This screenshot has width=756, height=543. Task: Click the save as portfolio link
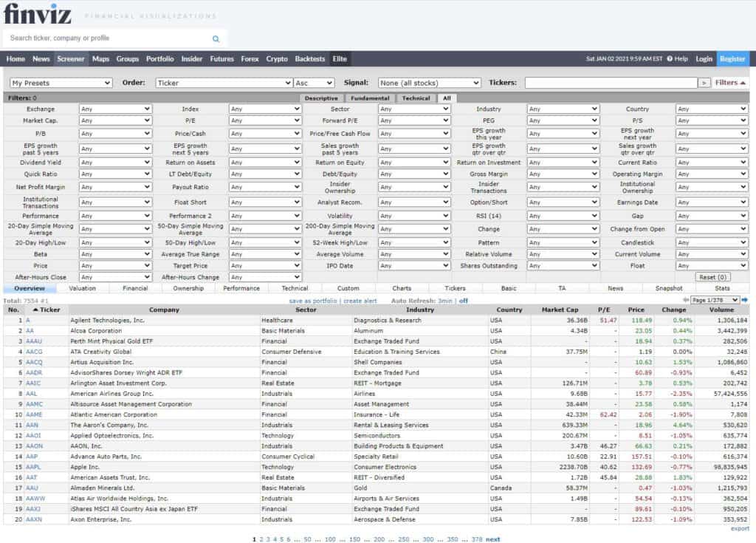pyautogui.click(x=313, y=301)
